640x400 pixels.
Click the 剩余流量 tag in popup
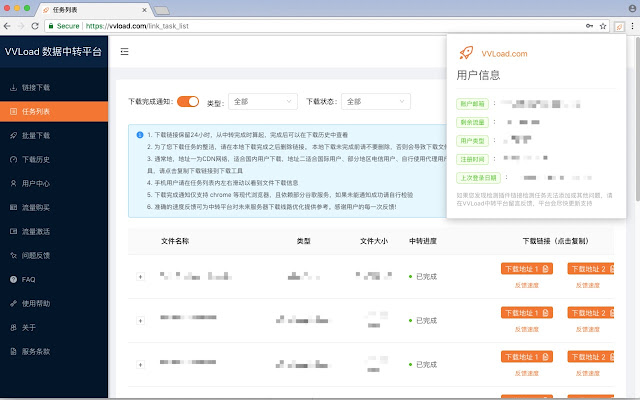click(x=472, y=122)
